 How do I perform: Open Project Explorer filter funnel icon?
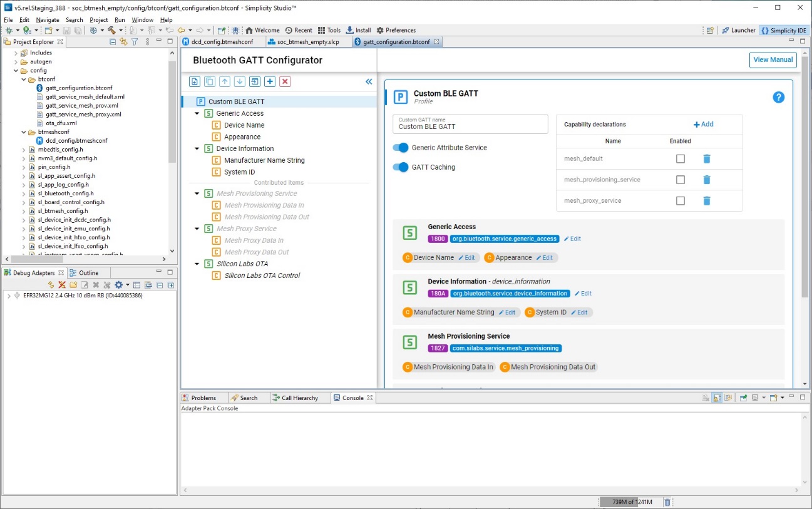(135, 42)
